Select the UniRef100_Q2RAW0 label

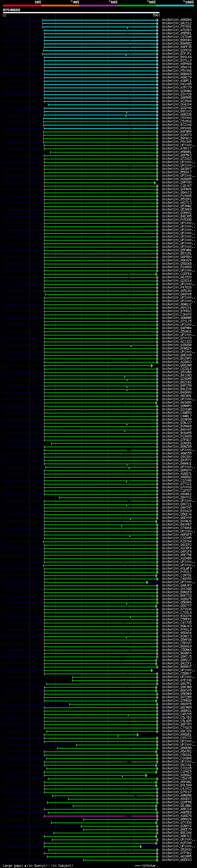177,91
